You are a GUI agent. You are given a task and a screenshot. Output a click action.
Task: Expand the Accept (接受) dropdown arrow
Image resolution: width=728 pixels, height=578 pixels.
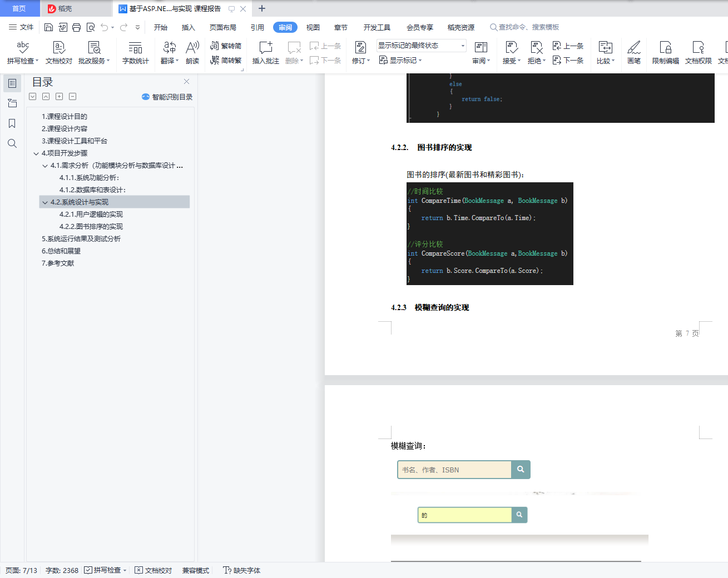tap(519, 61)
